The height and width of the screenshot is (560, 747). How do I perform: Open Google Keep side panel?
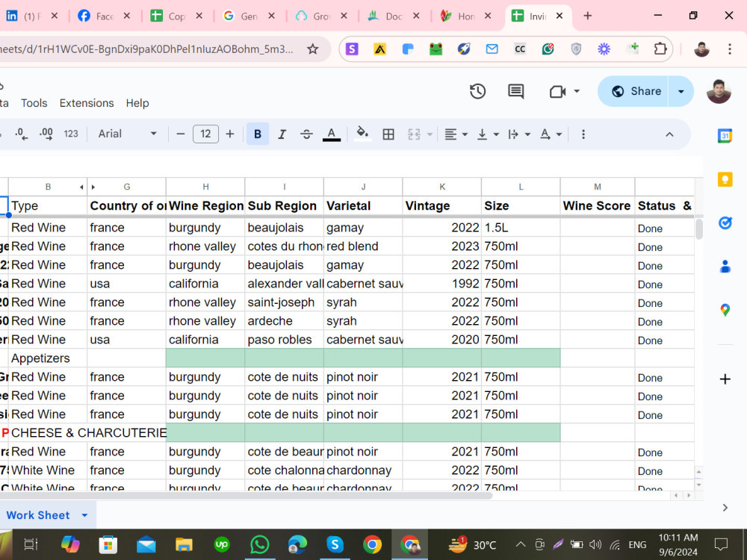click(725, 179)
